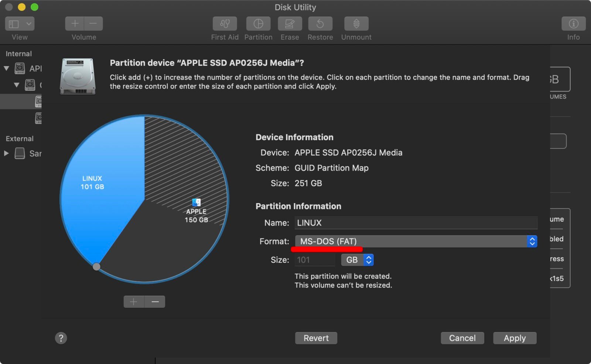Select the Restore toolbar icon
Viewport: 591px width, 364px height.
(x=320, y=24)
